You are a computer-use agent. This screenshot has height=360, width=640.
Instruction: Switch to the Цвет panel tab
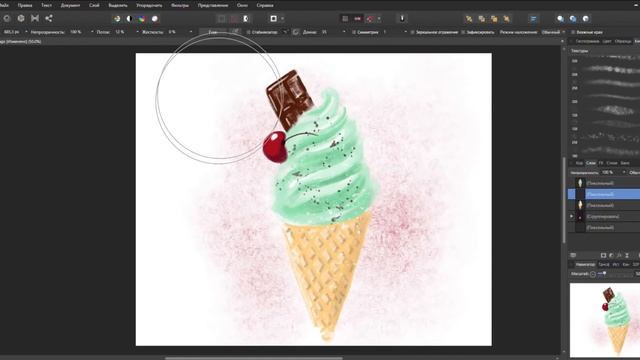pos(607,41)
